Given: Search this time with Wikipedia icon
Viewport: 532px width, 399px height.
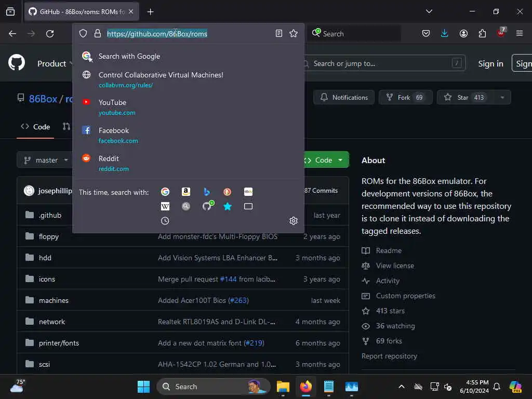Looking at the screenshot, I should (165, 206).
